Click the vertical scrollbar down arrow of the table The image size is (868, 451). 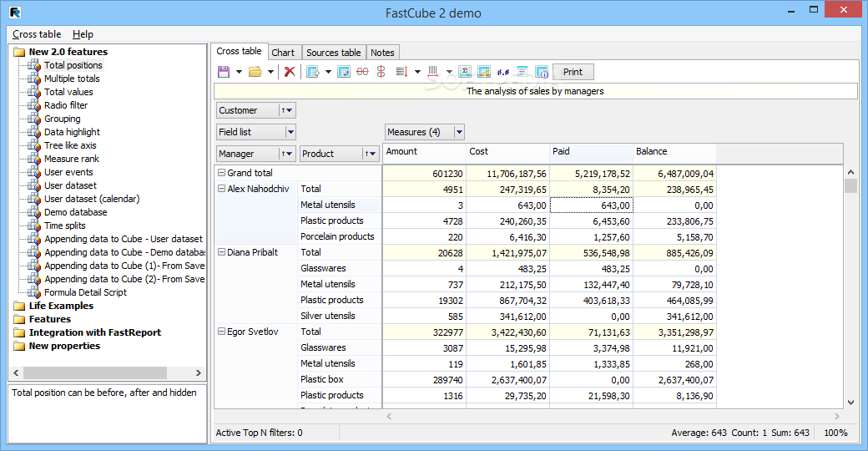(850, 403)
